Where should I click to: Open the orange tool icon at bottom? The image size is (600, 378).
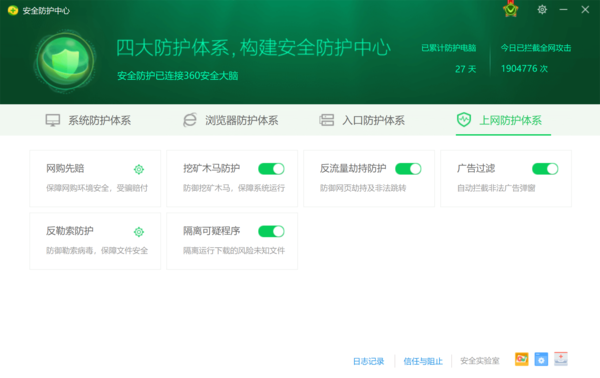tap(522, 359)
